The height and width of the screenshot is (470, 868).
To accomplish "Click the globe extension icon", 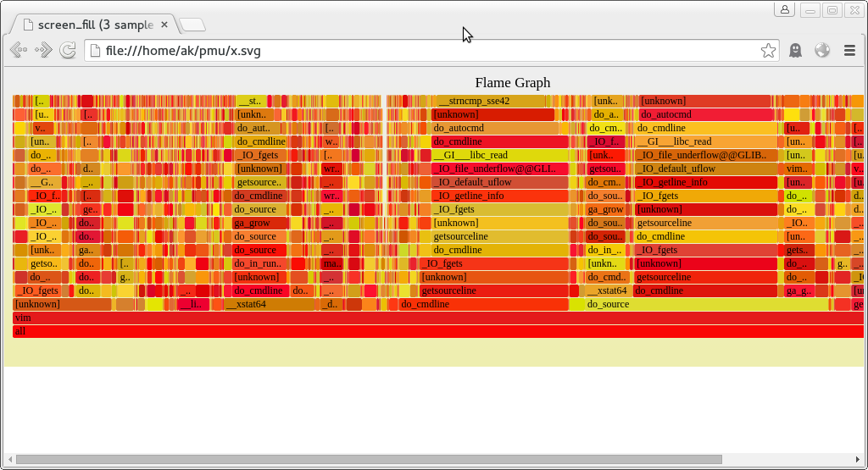I will click(822, 51).
